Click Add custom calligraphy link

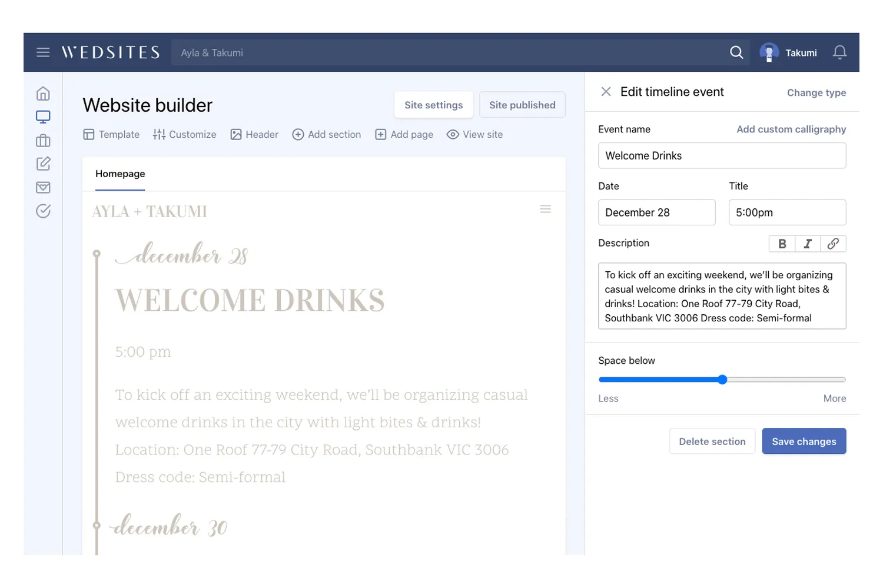(791, 129)
